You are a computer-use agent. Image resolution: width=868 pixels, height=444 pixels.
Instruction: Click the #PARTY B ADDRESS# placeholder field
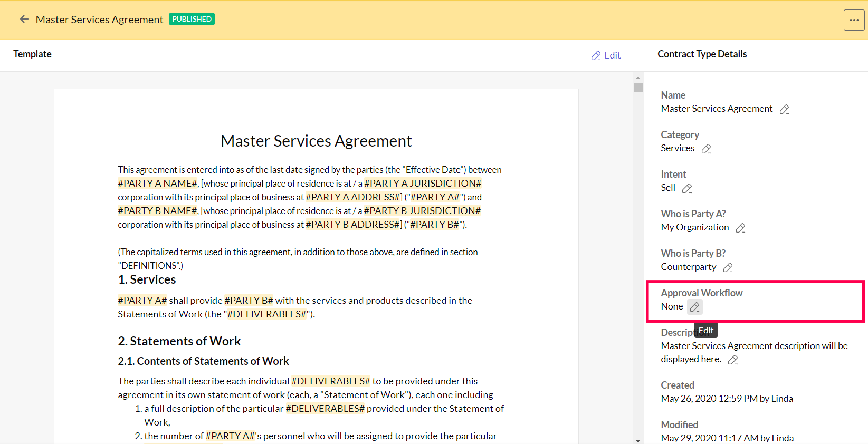point(354,225)
